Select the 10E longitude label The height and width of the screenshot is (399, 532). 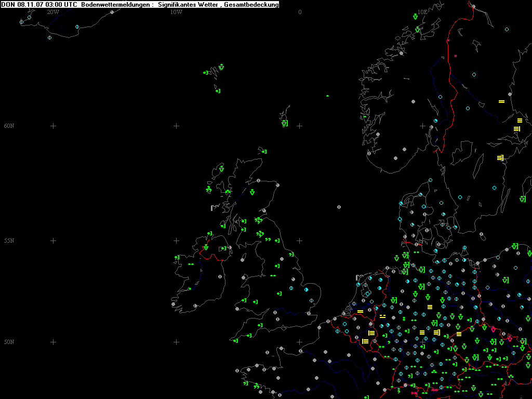click(422, 12)
